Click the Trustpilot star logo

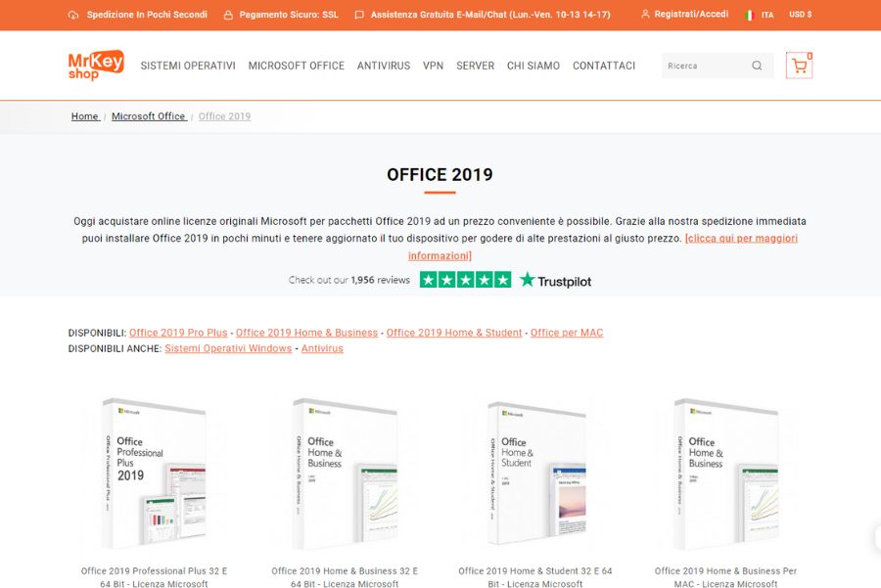[529, 280]
